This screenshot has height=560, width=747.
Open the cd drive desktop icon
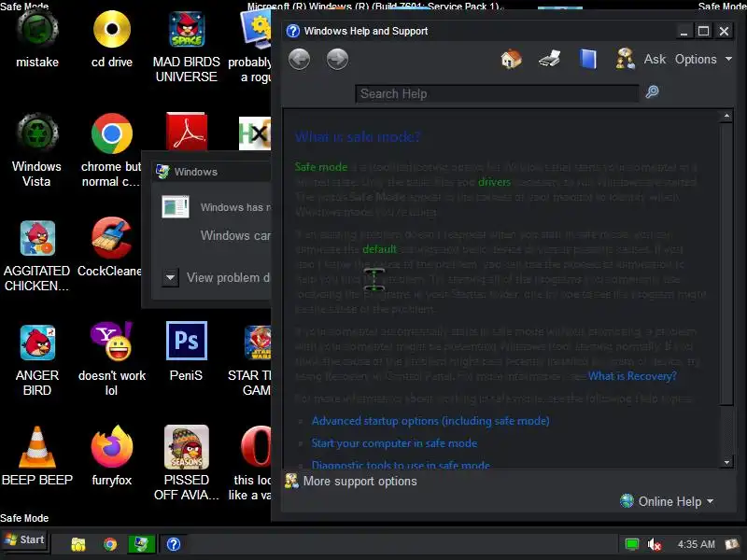[111, 39]
